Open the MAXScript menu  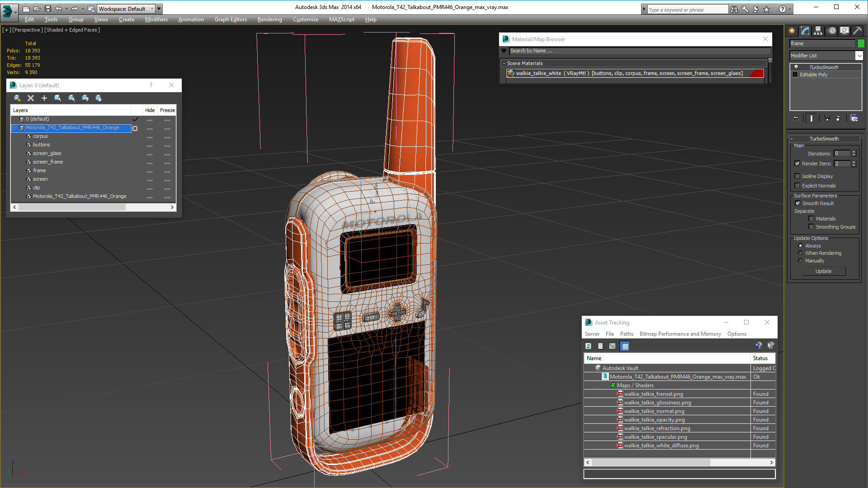tap(341, 19)
